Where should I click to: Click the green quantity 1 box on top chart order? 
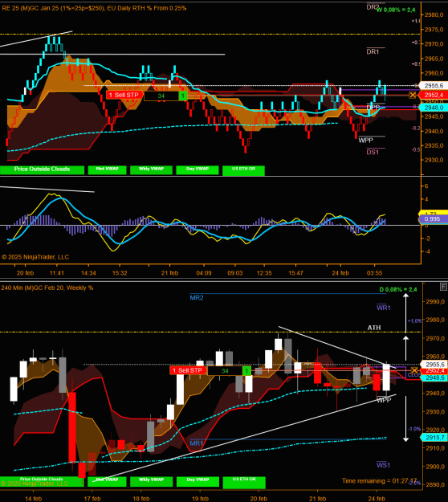183,96
